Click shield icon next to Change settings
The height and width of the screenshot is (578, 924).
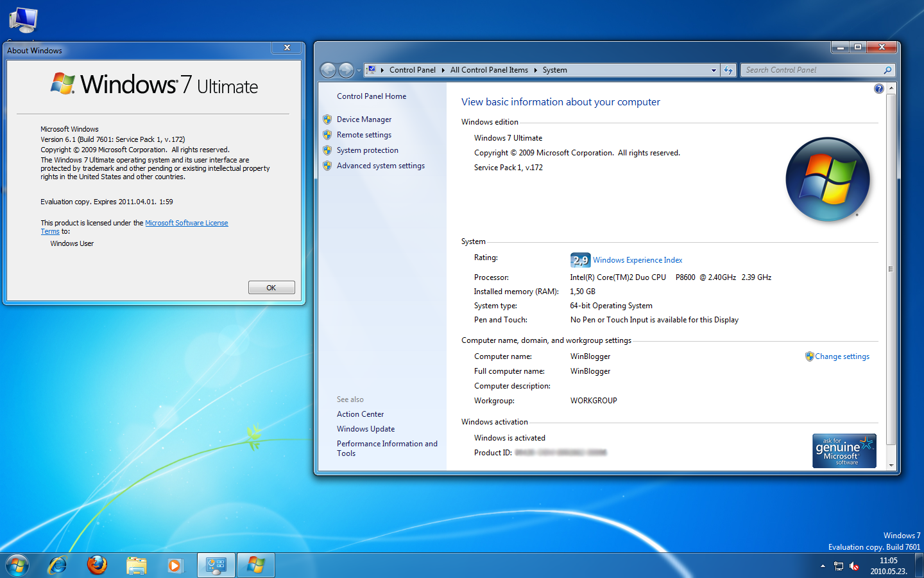tap(810, 356)
